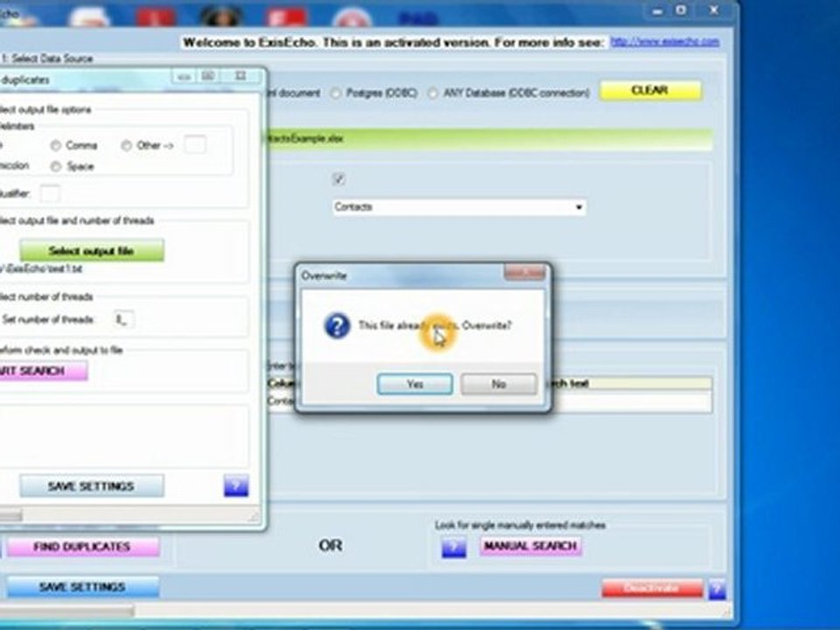Click the MANUAL SEARCH button

pos(530,546)
